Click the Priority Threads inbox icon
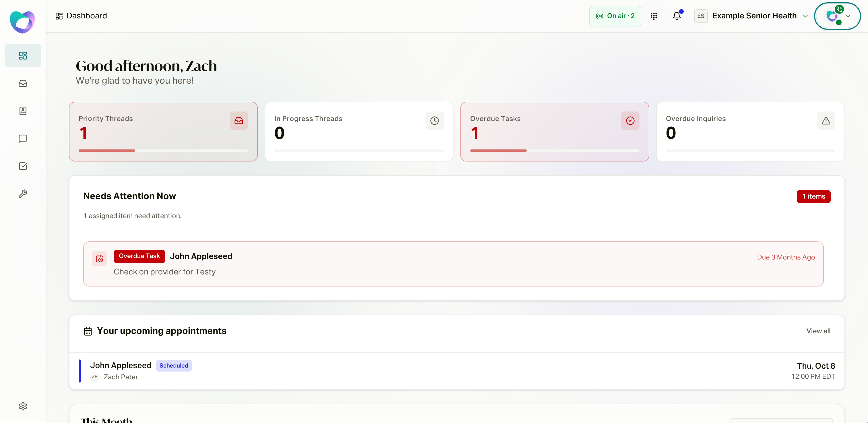Image resolution: width=868 pixels, height=423 pixels. (239, 121)
